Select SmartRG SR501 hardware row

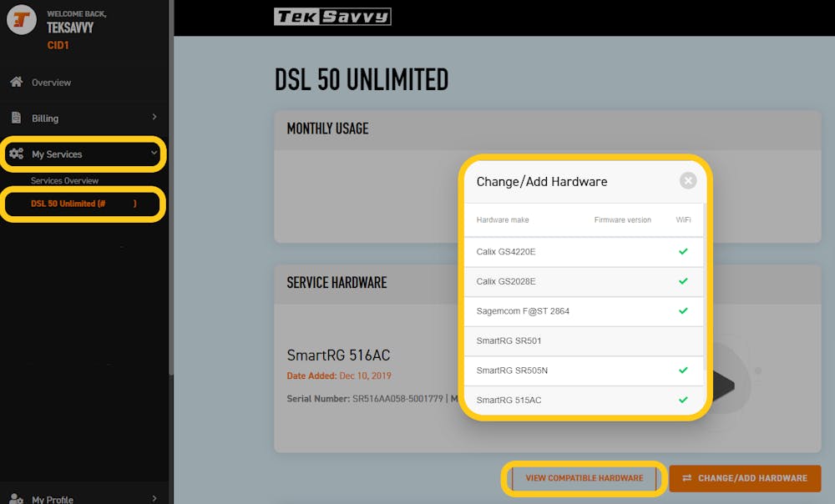(x=584, y=341)
